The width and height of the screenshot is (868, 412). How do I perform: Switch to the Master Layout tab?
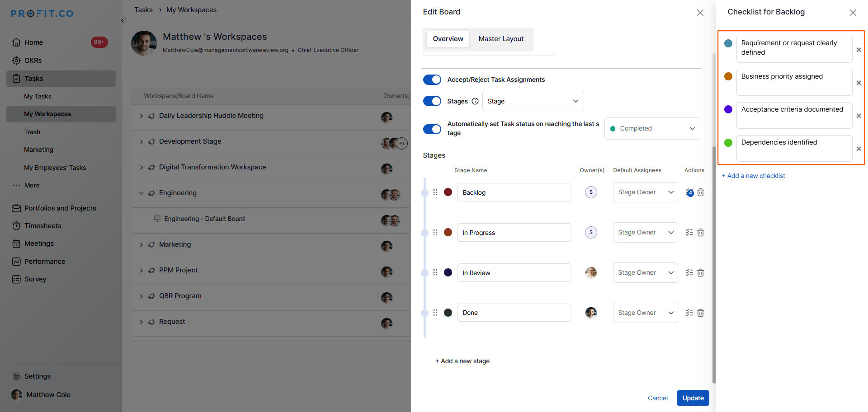tap(501, 39)
